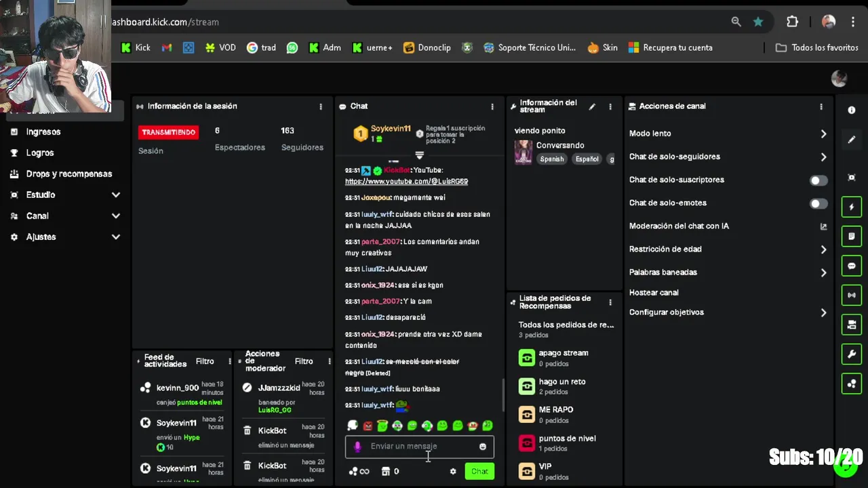Toggle 'Chat de solo-suscriptores' switch
Viewport: 868px width, 488px height.
818,180
